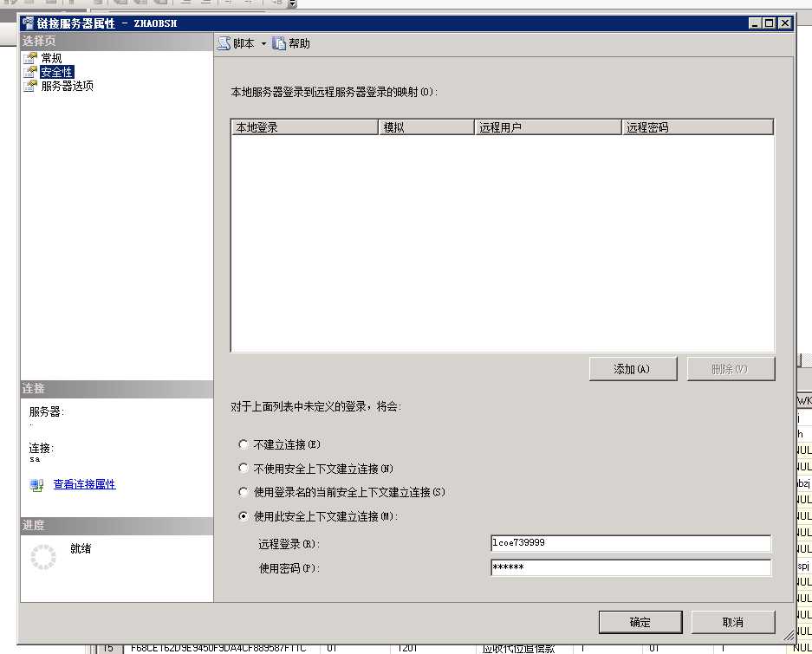Image resolution: width=812 pixels, height=654 pixels.
Task: Click the 常规 page icon
Action: coord(30,58)
